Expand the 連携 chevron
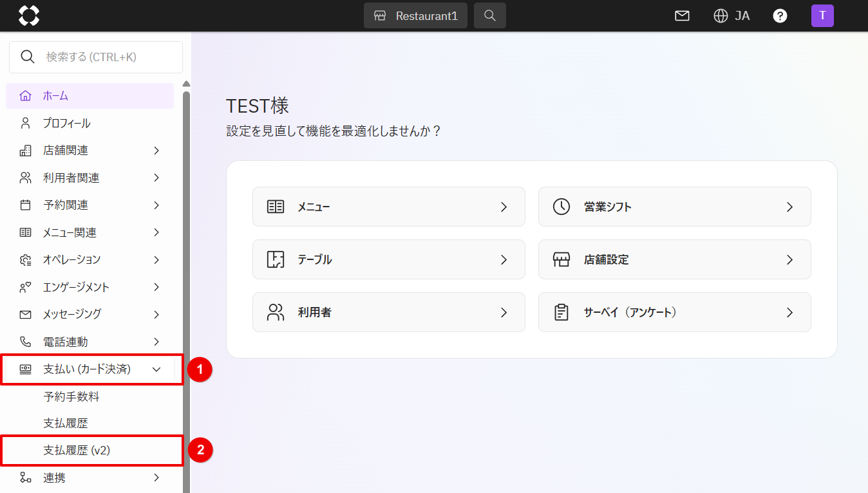The height and width of the screenshot is (493, 868). [156, 478]
